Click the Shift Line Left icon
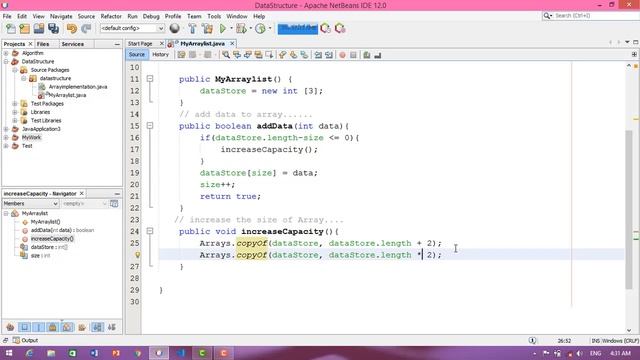The height and width of the screenshot is (360, 640). tap(318, 55)
